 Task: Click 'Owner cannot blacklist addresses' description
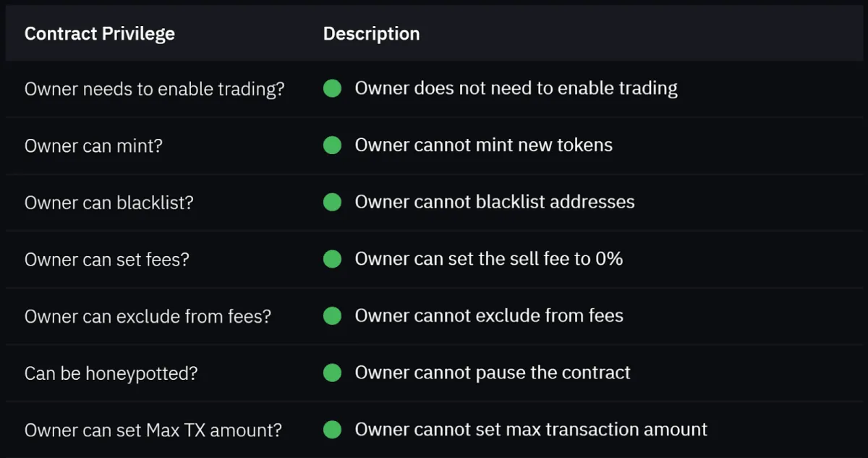coord(494,203)
